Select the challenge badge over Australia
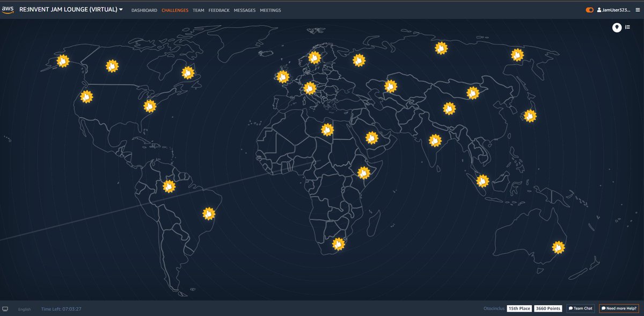This screenshot has height=316, width=644. 558,247
